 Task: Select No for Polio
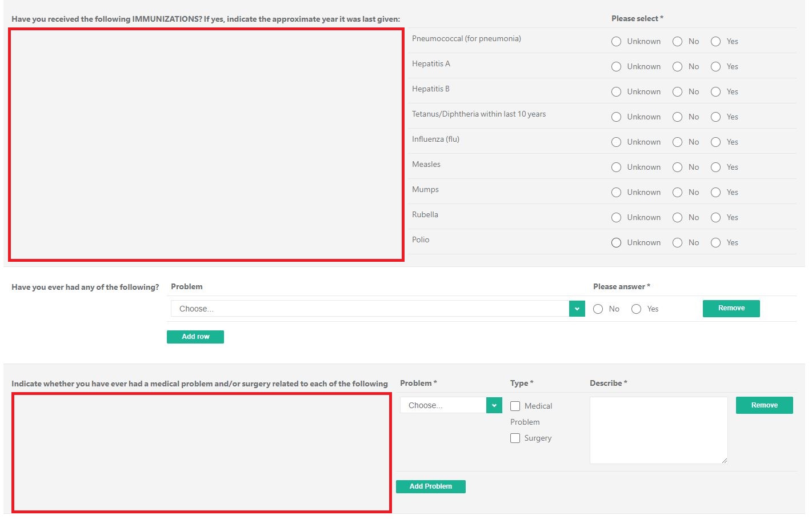tap(677, 242)
